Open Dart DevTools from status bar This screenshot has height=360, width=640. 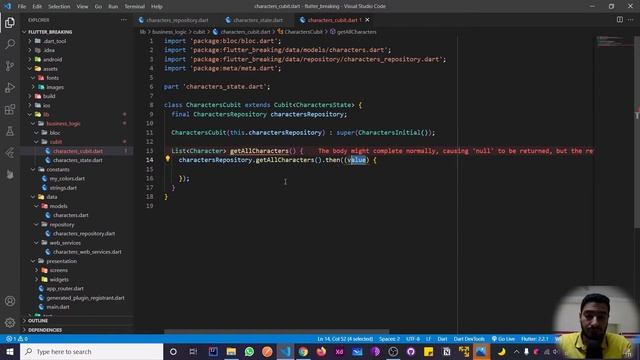point(469,339)
